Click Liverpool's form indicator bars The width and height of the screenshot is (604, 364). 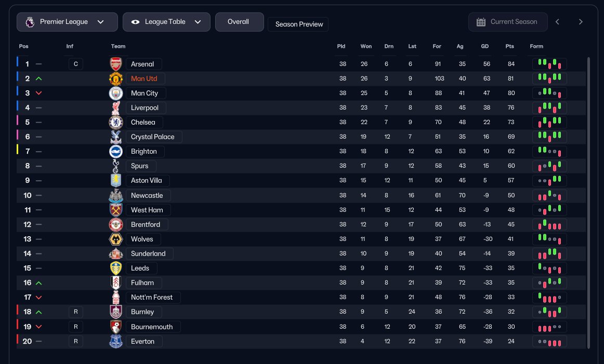[x=549, y=108]
